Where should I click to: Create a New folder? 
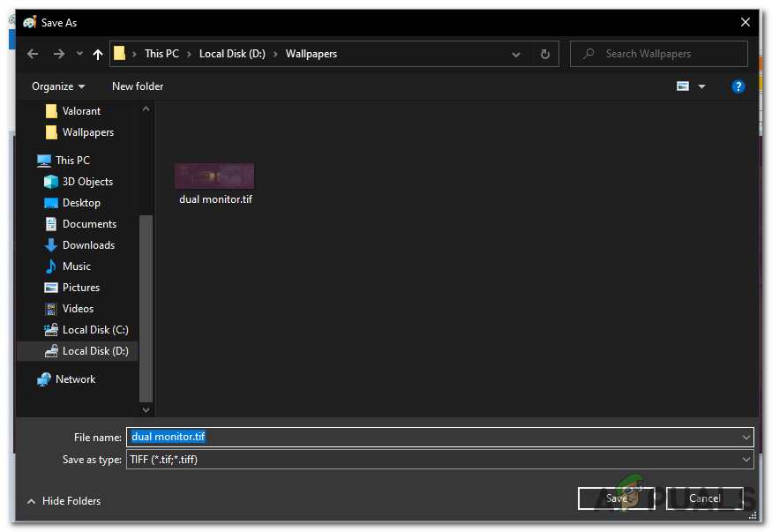(x=137, y=86)
